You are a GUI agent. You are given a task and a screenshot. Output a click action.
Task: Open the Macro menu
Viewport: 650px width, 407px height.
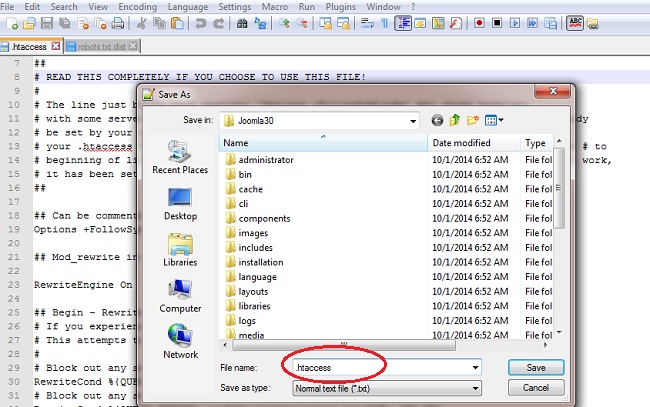click(275, 7)
